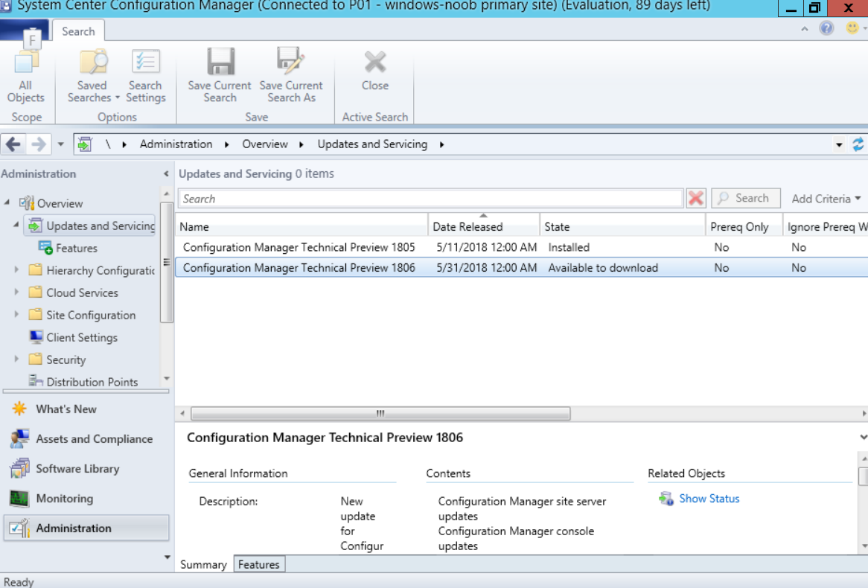Switch to the Features tab
The height and width of the screenshot is (588, 868).
[258, 564]
